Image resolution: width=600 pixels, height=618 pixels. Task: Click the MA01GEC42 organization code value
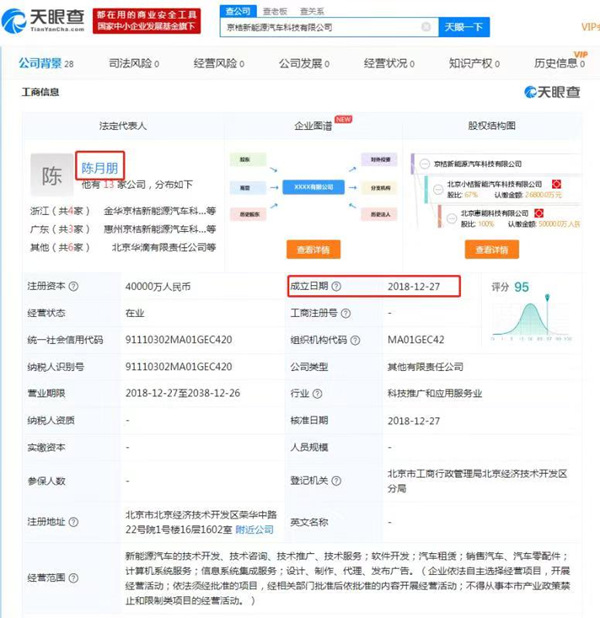coord(416,340)
